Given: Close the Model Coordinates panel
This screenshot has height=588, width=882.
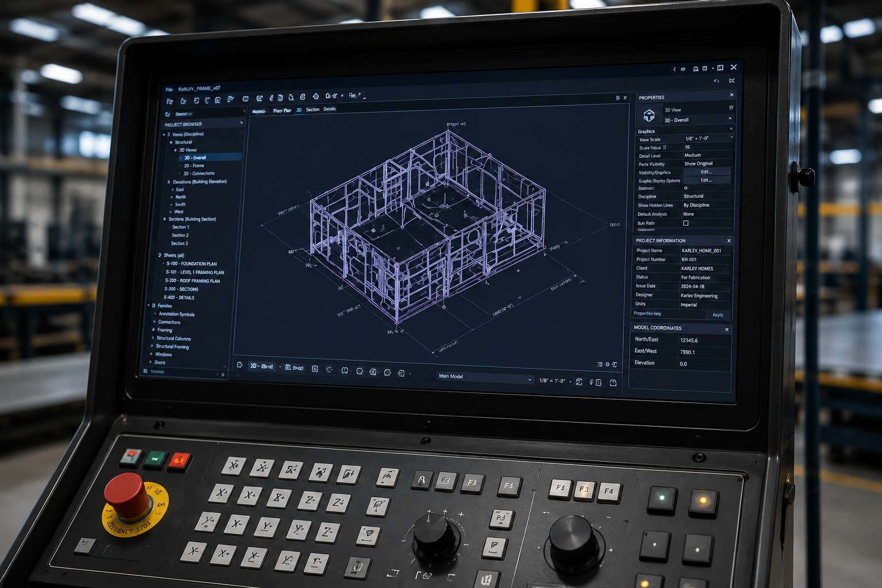Looking at the screenshot, I should point(727,330).
